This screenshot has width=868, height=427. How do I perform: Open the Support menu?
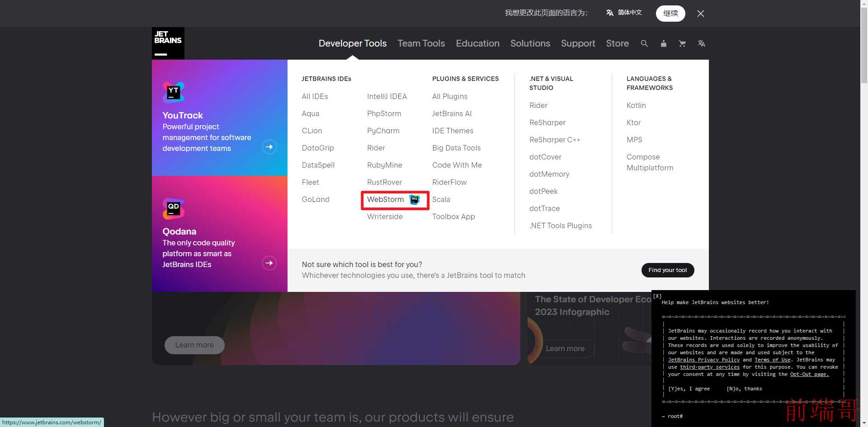click(578, 43)
